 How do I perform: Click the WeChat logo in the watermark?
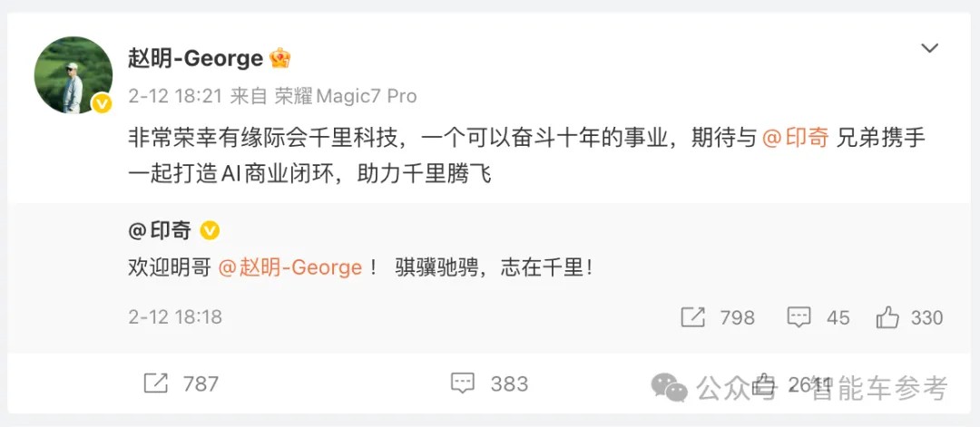point(670,388)
